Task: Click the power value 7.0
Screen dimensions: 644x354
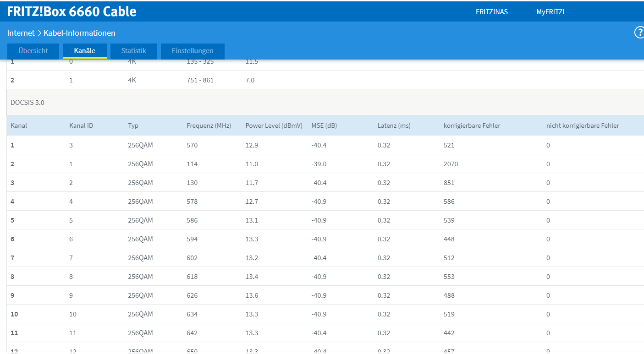Action: [x=250, y=80]
